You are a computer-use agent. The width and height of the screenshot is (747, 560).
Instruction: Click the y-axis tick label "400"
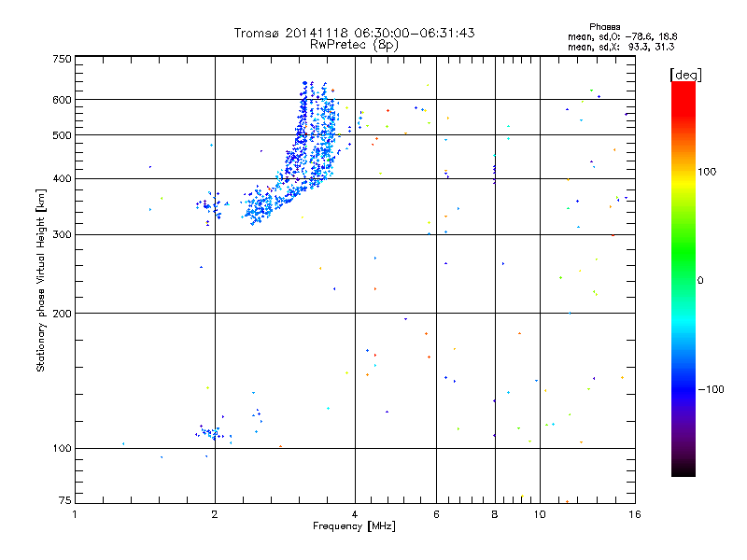pos(62,179)
